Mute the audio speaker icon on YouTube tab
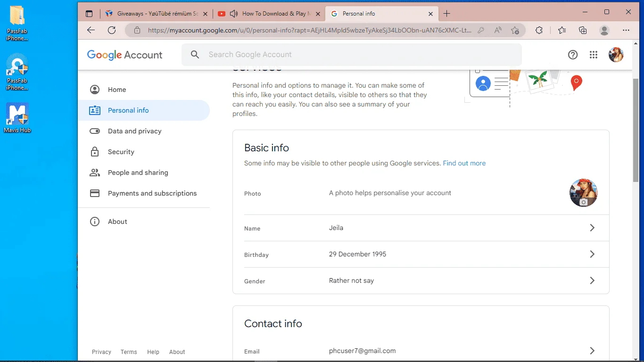The height and width of the screenshot is (362, 644). (234, 14)
